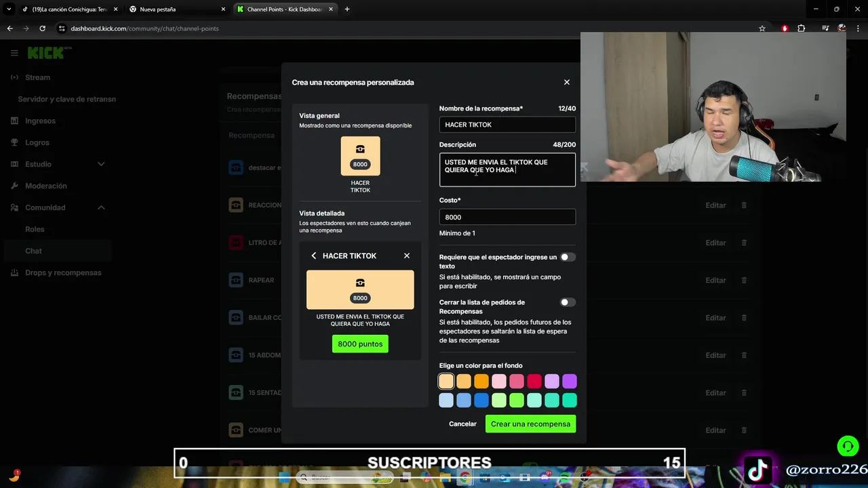Pick the light pink background swatch
The height and width of the screenshot is (488, 868).
tap(499, 382)
